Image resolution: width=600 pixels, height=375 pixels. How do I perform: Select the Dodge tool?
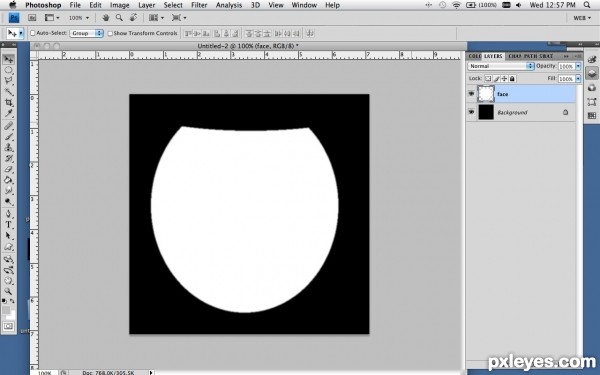point(8,201)
